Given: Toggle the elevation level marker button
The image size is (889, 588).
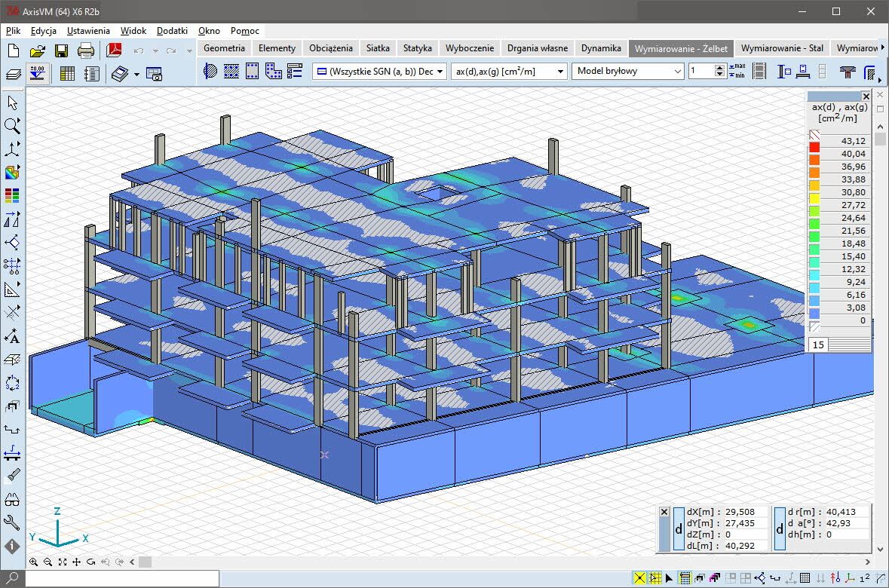Looking at the screenshot, I should [37, 74].
